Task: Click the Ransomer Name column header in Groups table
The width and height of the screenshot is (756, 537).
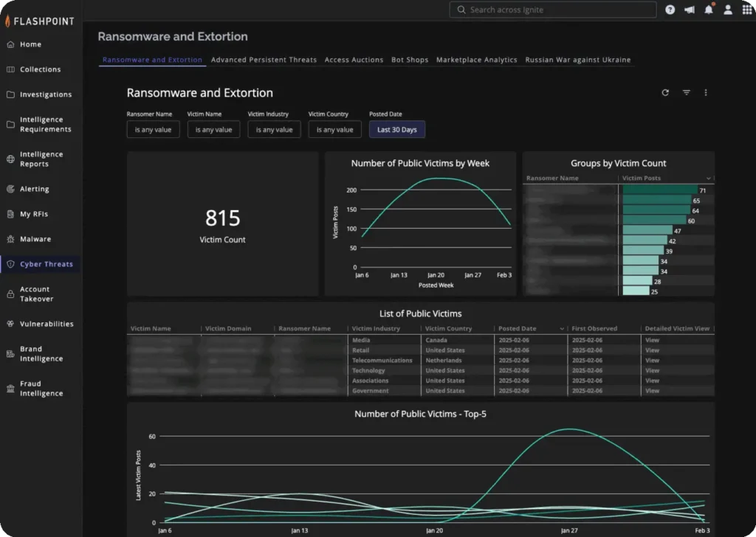Action: (x=552, y=179)
